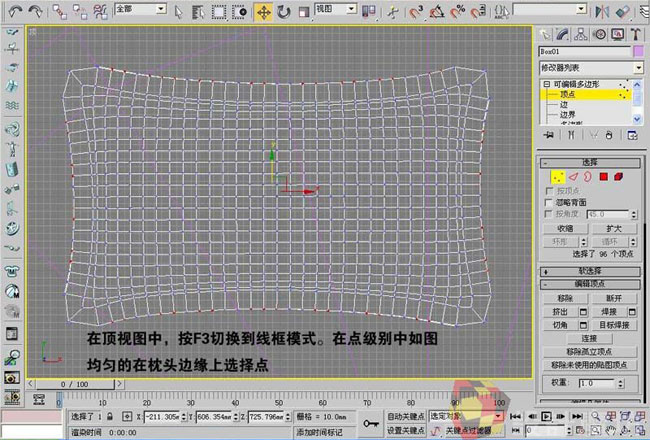Click the Configure Modifier Sets icon
650x440 pixels.
point(633,135)
